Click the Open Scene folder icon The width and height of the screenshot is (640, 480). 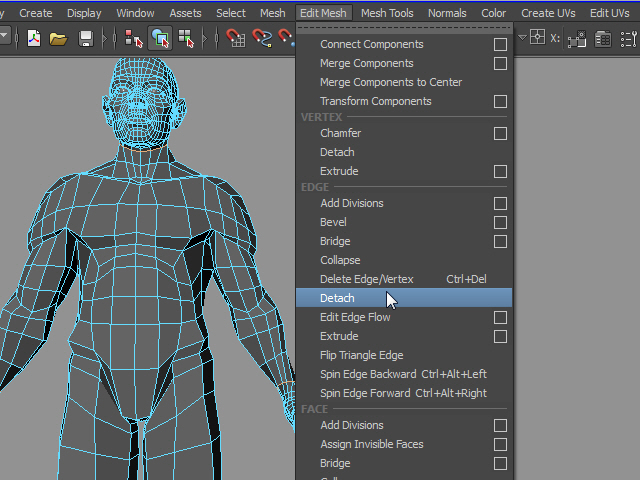59,38
